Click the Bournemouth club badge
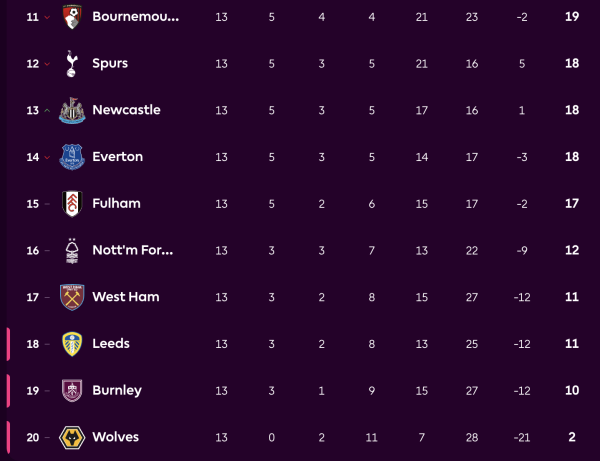Viewport: 600px width, 461px height. 72,16
